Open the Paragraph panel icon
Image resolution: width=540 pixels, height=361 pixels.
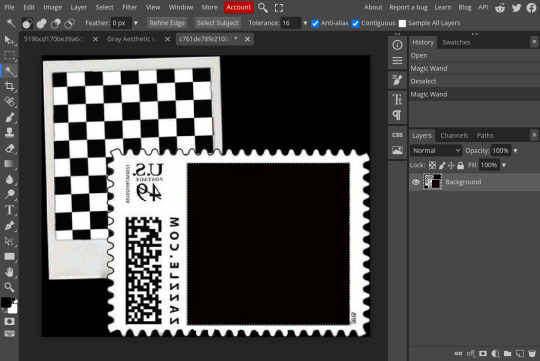(x=397, y=115)
